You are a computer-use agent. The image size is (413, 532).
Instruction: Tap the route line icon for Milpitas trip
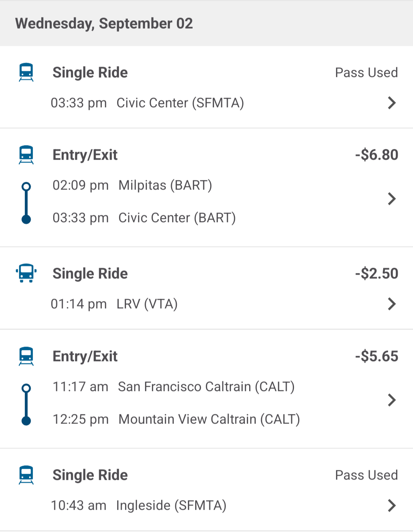[26, 203]
